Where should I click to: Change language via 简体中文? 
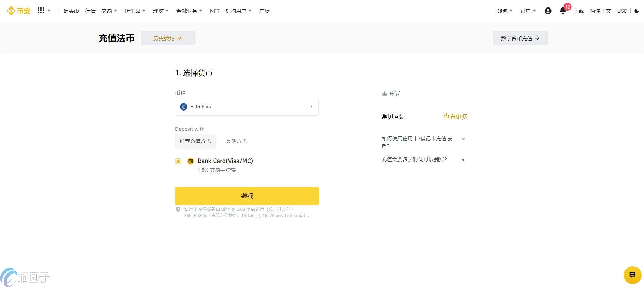[x=600, y=11]
